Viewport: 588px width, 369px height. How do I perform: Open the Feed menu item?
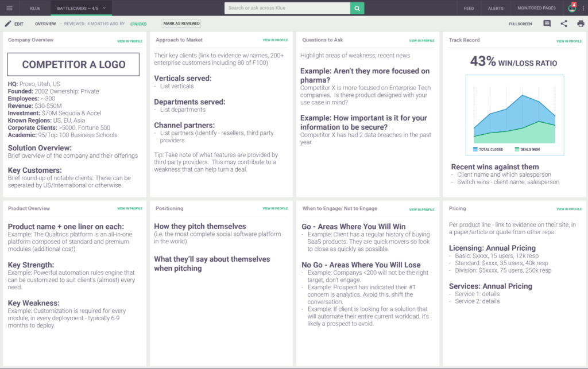[469, 8]
